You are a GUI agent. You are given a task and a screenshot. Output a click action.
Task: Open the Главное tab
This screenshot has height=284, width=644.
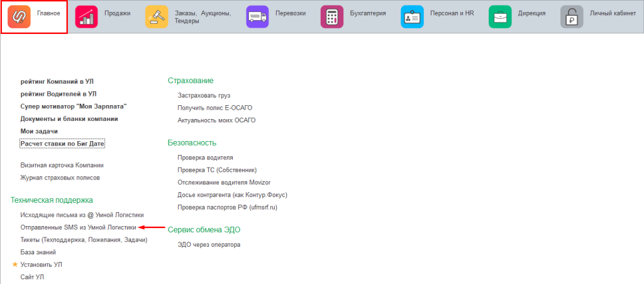coord(34,17)
